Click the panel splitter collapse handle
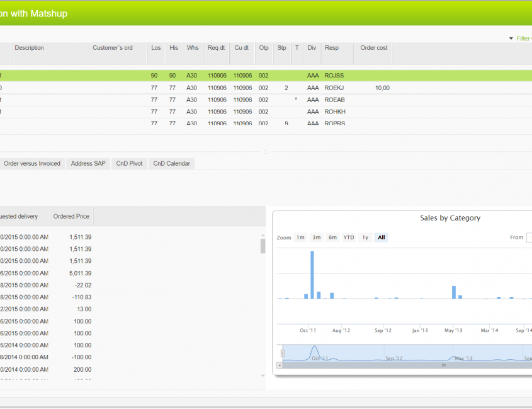532x409 pixels. [266, 151]
